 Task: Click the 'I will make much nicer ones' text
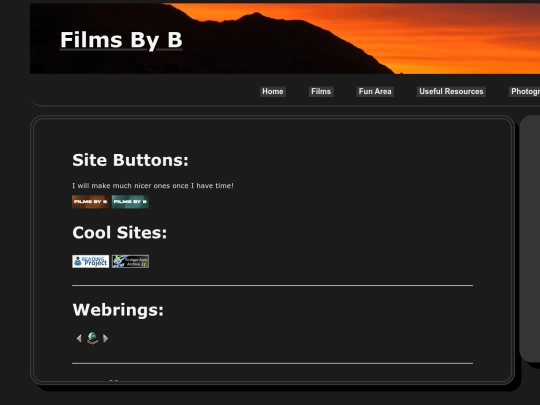[x=153, y=186]
